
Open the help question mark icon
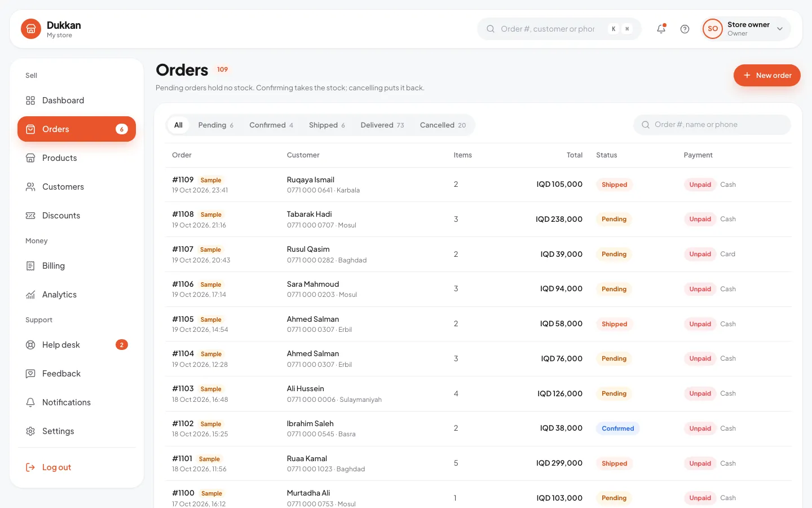click(x=685, y=29)
